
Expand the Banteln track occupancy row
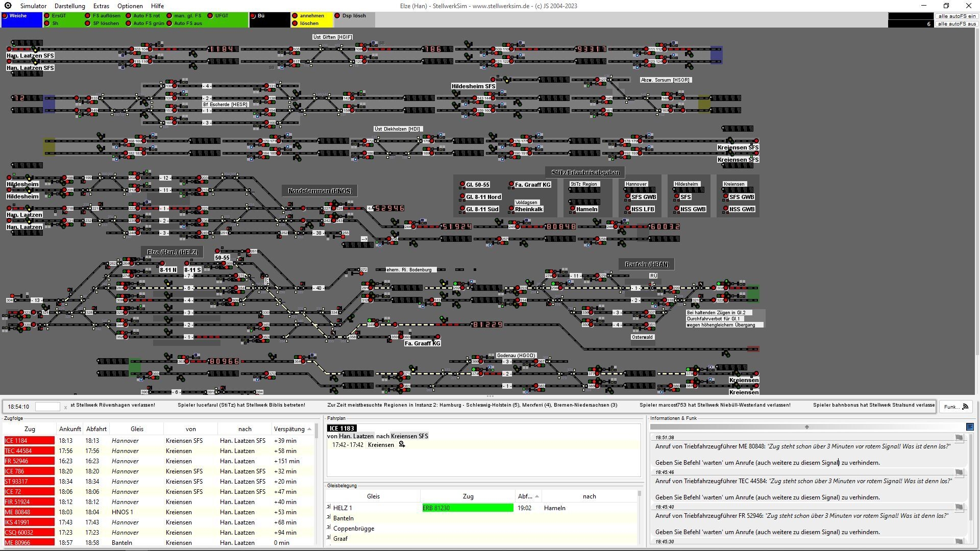[x=329, y=517]
